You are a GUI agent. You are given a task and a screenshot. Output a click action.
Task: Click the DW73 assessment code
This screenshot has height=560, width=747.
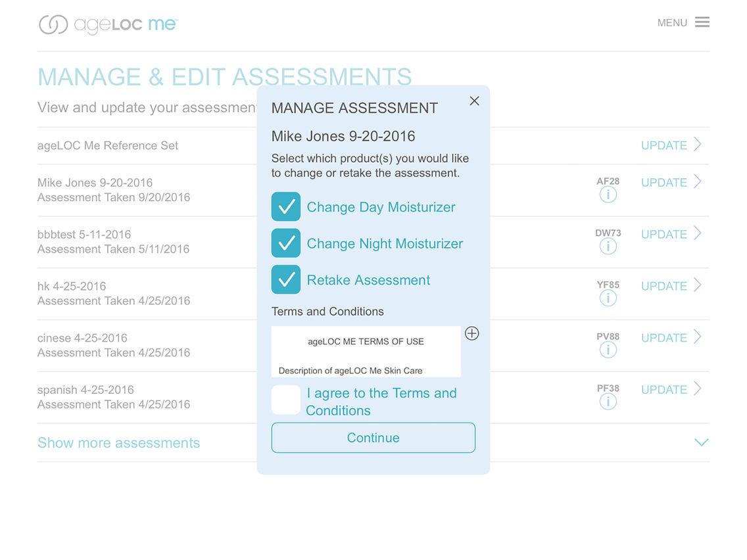(x=608, y=233)
